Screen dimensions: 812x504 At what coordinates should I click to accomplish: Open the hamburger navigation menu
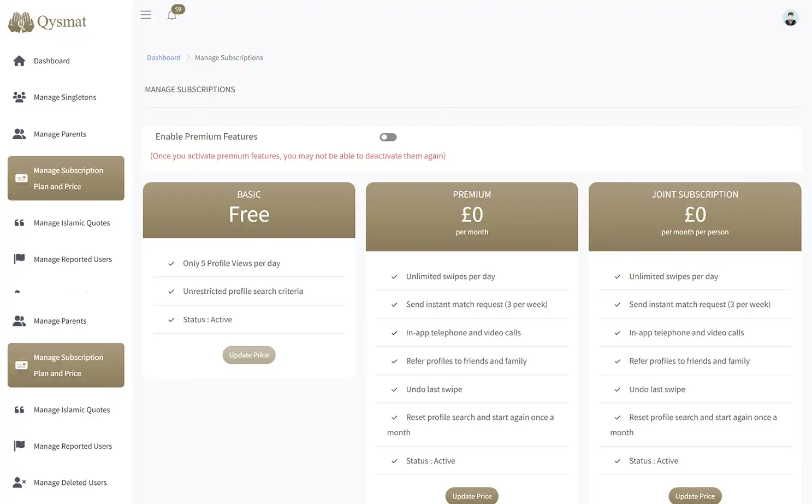pyautogui.click(x=146, y=15)
